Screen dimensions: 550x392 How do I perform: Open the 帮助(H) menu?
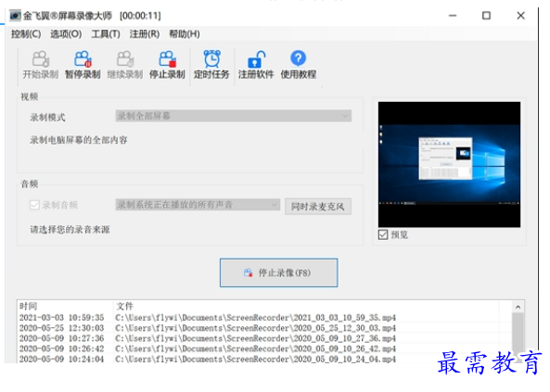click(x=185, y=34)
